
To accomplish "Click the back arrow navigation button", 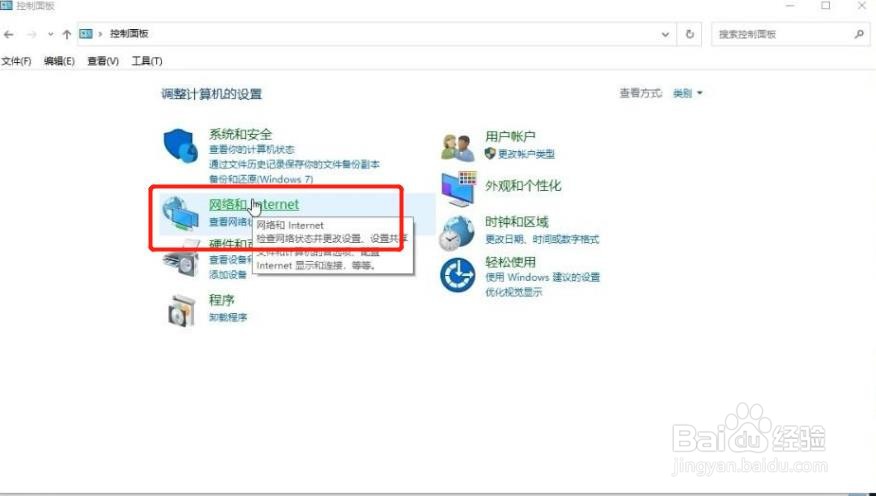I will pyautogui.click(x=8, y=35).
